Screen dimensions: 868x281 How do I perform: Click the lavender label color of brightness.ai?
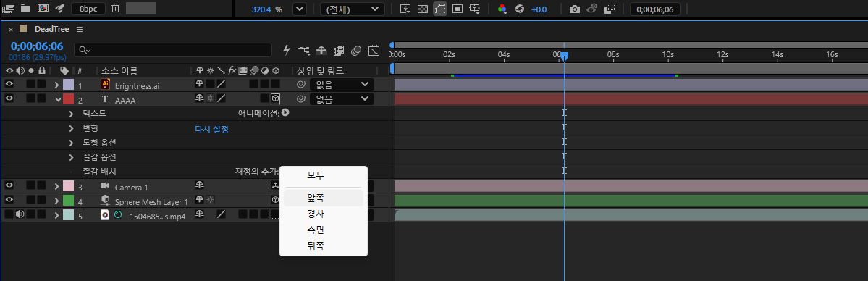[68, 85]
